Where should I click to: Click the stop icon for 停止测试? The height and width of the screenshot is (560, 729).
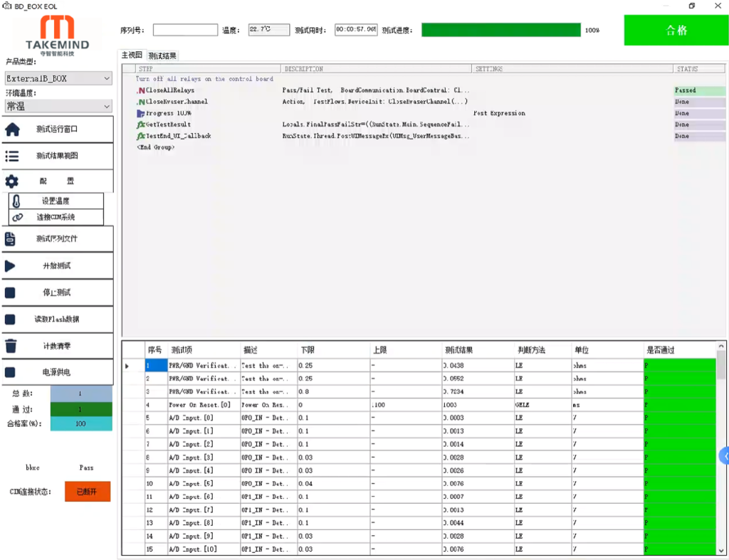click(x=11, y=292)
